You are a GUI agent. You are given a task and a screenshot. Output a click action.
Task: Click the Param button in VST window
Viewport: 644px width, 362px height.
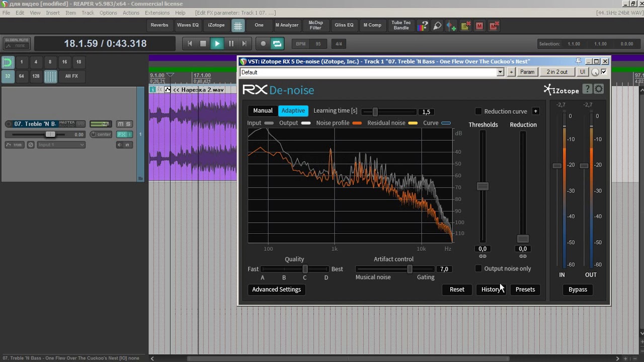tap(527, 72)
